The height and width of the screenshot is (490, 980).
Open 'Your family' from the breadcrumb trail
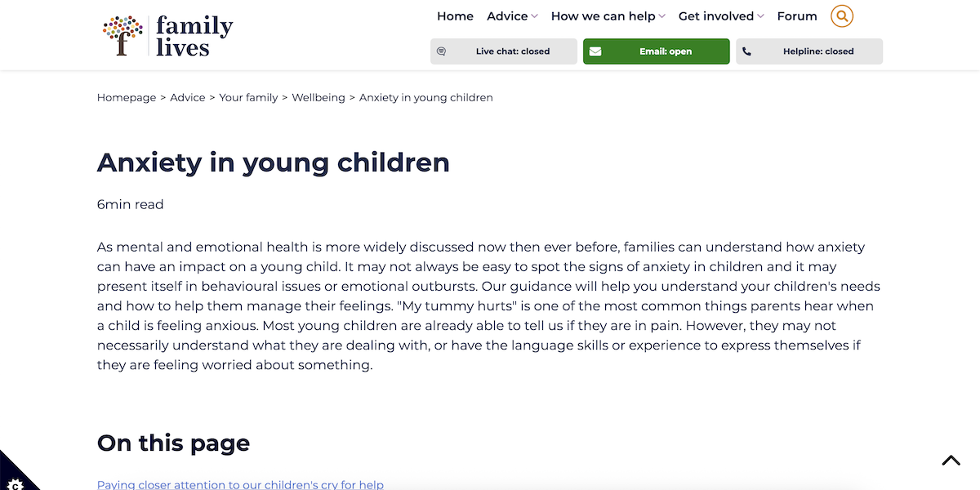[248, 97]
